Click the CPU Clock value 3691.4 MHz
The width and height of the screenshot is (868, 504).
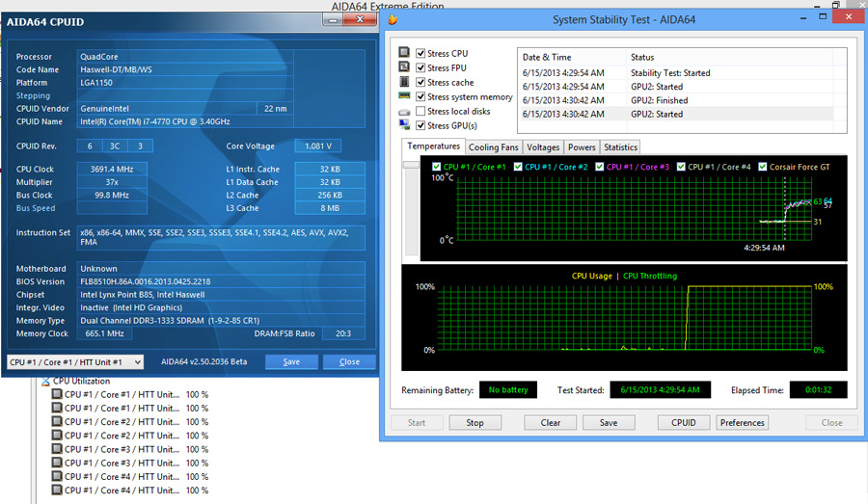112,170
